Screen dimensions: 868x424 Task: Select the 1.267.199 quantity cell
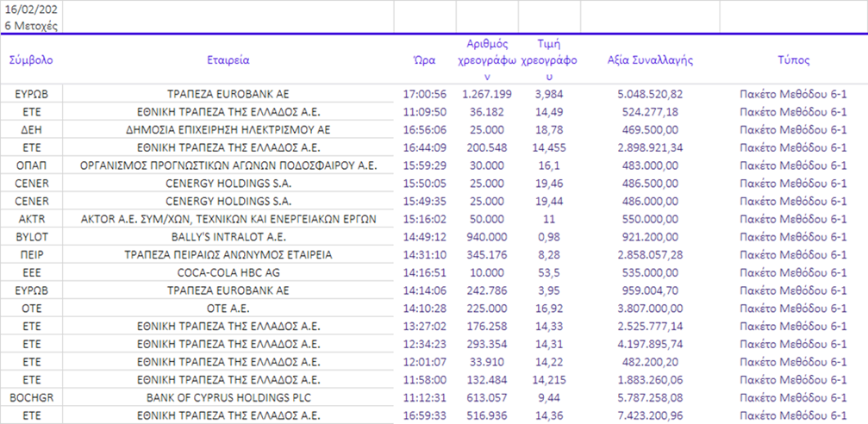(487, 94)
